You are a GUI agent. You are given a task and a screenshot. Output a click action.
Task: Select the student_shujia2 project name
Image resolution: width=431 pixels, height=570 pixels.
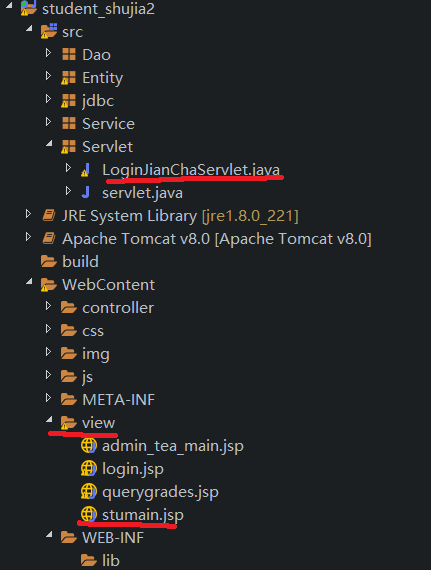tap(98, 9)
